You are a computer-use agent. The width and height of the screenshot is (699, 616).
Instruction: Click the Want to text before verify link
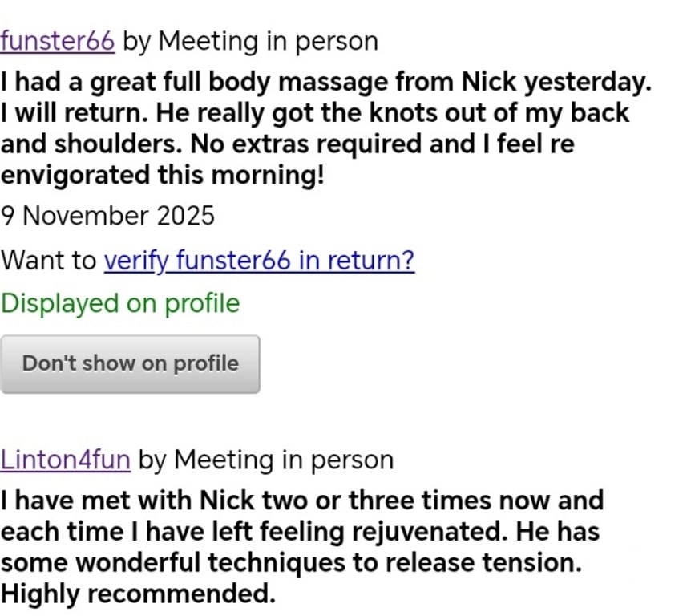point(50,261)
